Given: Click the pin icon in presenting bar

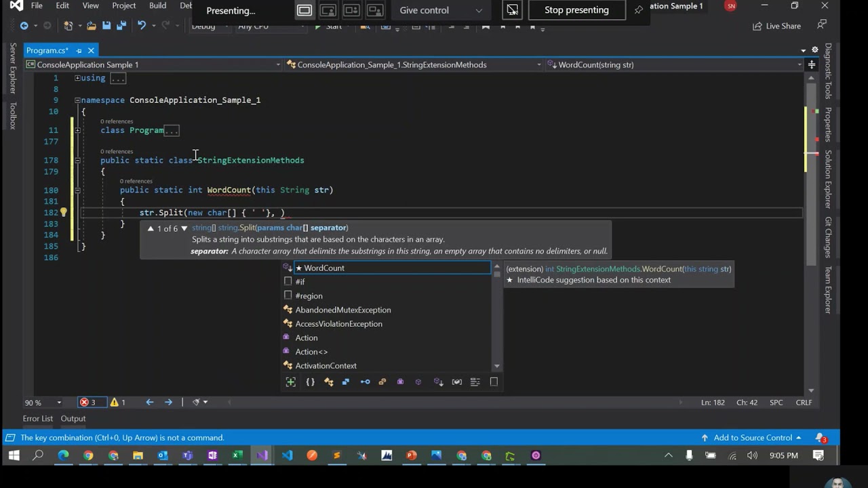Looking at the screenshot, I should point(638,10).
